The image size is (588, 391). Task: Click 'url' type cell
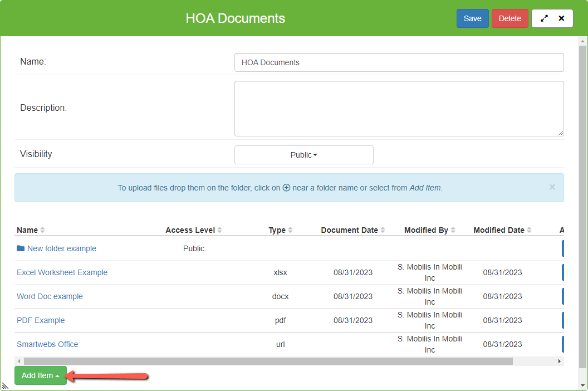280,344
